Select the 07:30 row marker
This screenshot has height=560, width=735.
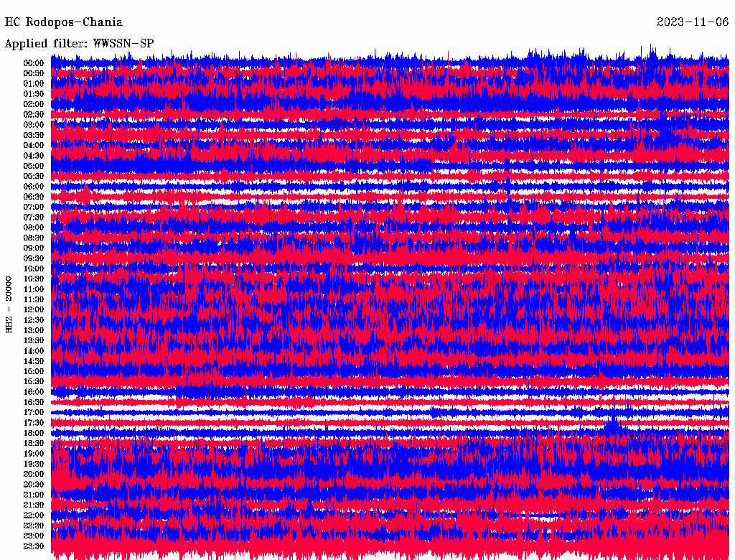point(33,218)
